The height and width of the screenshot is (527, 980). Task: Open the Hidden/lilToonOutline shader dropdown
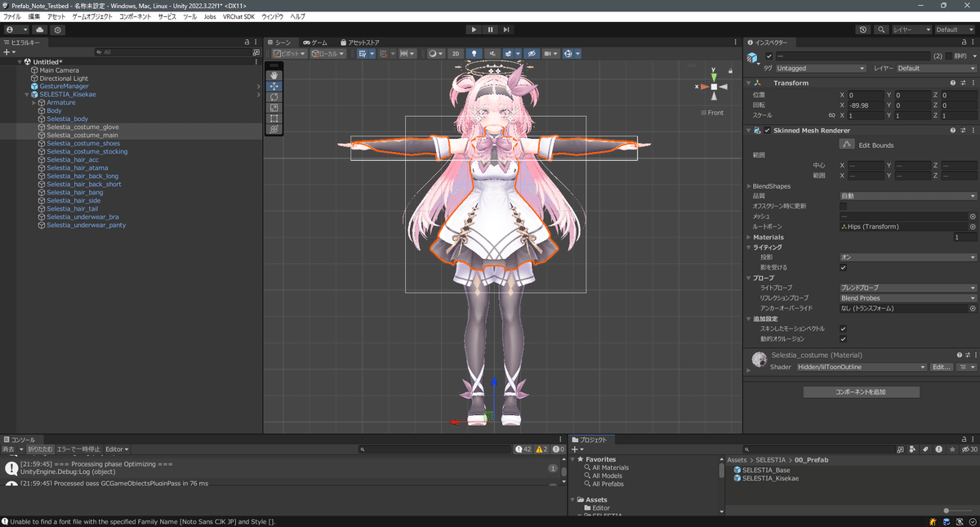tap(861, 367)
